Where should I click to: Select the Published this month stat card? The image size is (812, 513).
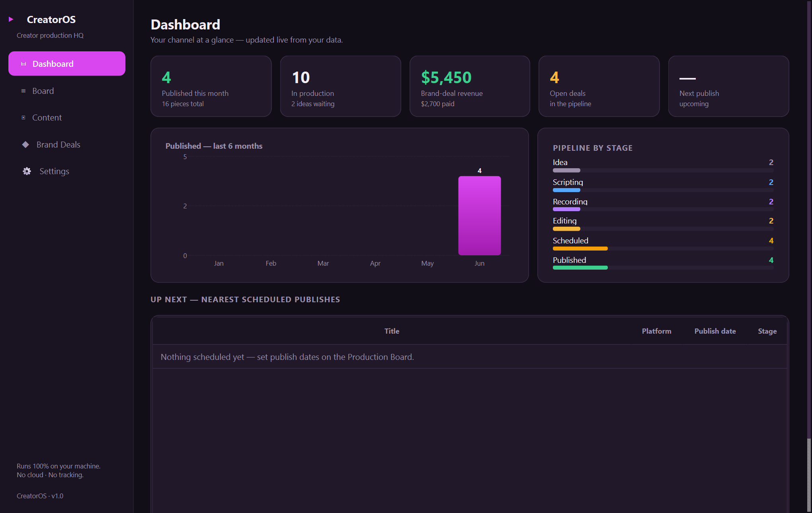pos(211,86)
